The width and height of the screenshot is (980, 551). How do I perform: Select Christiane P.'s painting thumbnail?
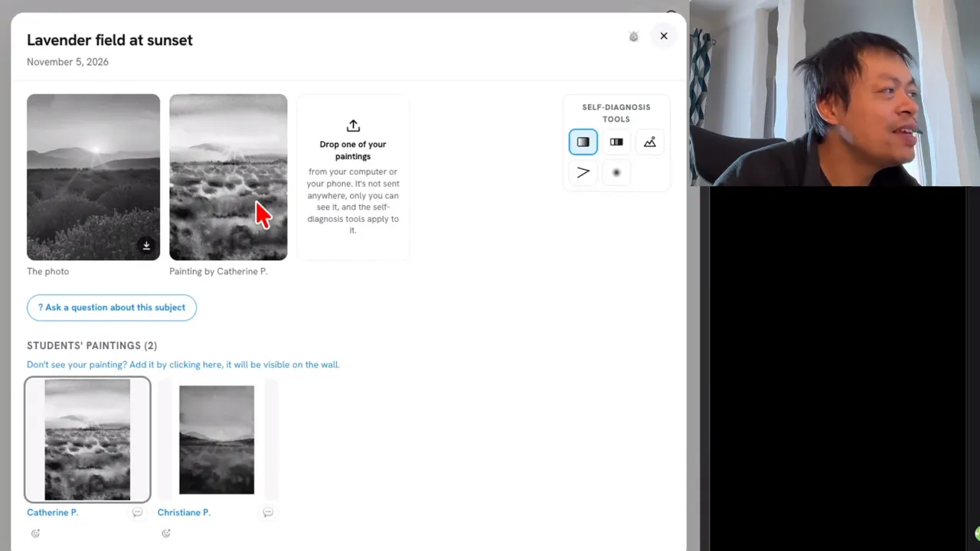point(217,440)
